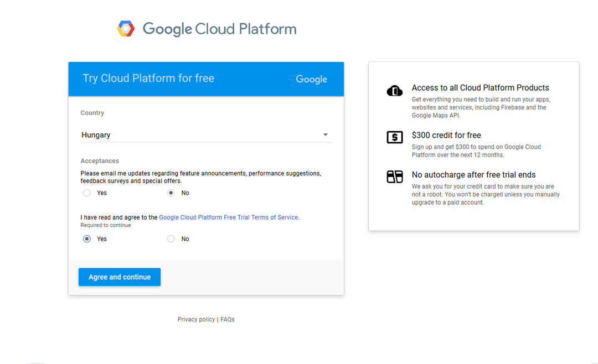
Task: Click the credit card icon beside No autocharge
Action: pyautogui.click(x=395, y=177)
